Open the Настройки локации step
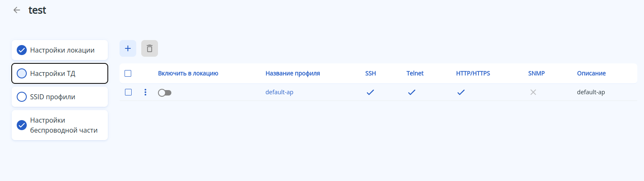 (x=60, y=50)
